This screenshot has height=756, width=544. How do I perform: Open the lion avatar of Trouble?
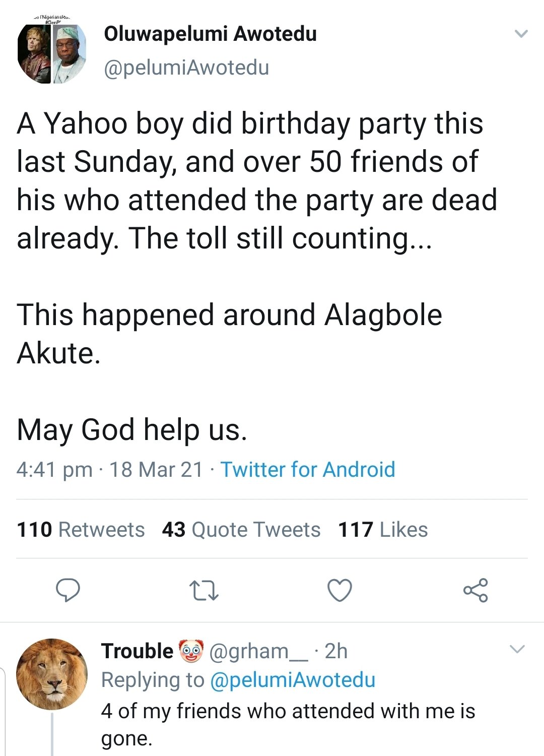coord(52,674)
